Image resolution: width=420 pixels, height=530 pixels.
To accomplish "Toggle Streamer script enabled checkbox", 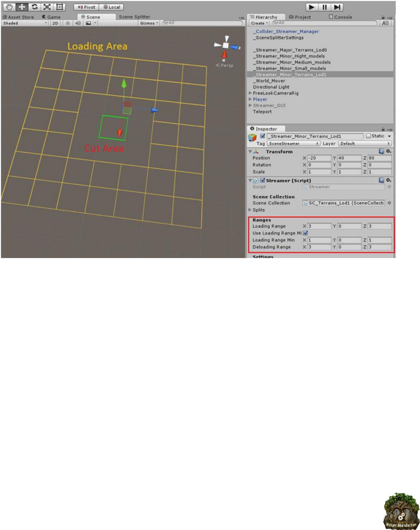I will 262,180.
